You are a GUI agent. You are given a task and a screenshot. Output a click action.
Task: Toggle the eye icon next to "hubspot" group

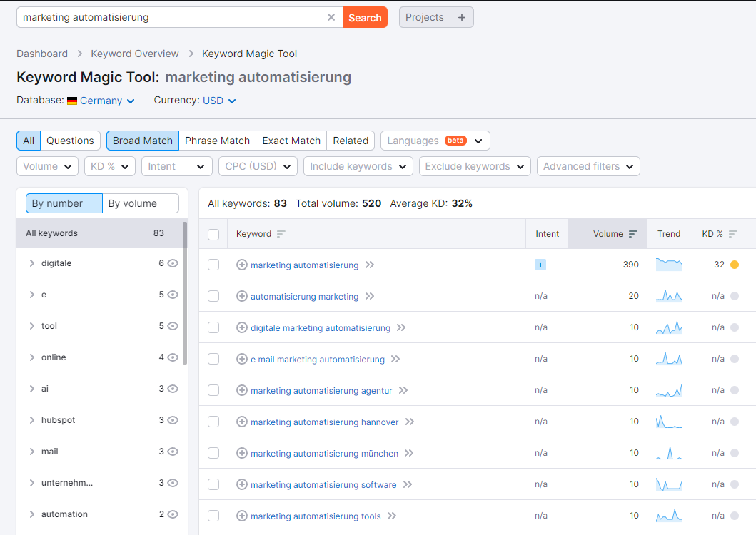click(x=171, y=420)
